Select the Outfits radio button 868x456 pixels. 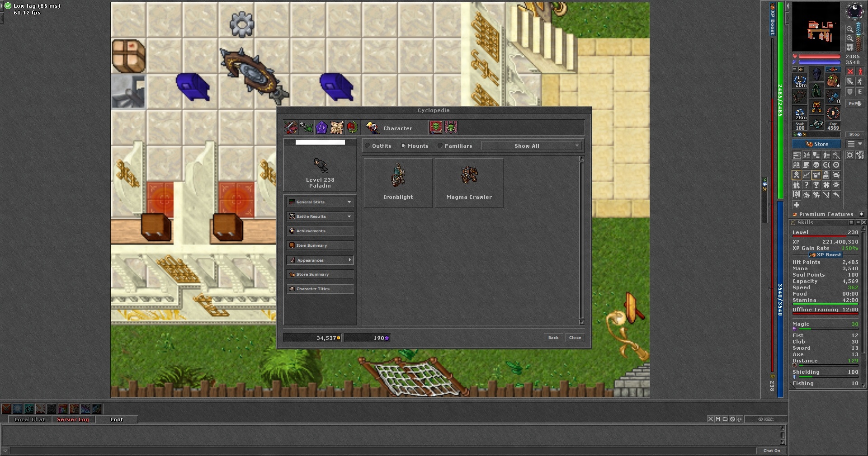coord(368,146)
